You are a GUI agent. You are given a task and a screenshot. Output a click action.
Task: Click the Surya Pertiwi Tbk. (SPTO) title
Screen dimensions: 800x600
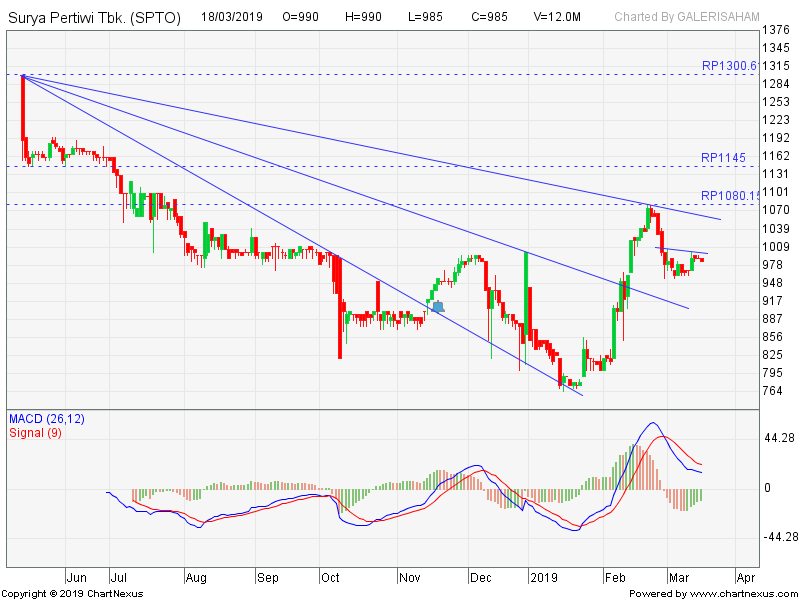tap(95, 17)
